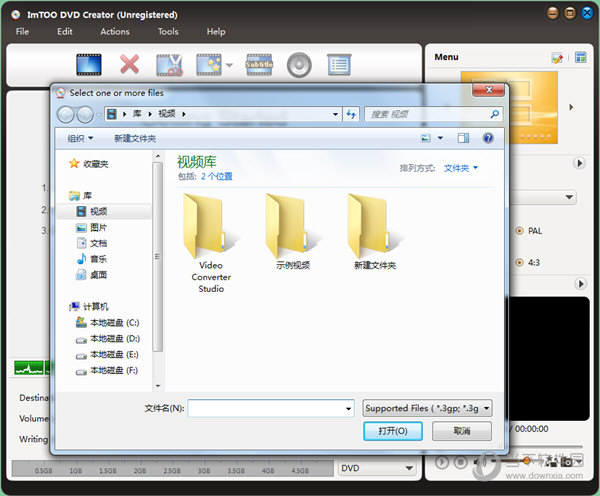
Task: Select the 4:3 aspect ratio radio button
Action: 519,263
